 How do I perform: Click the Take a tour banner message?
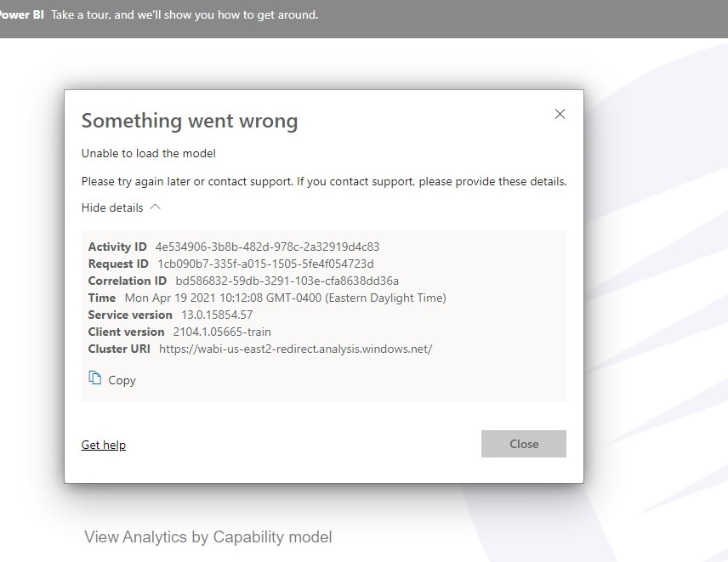click(x=185, y=14)
